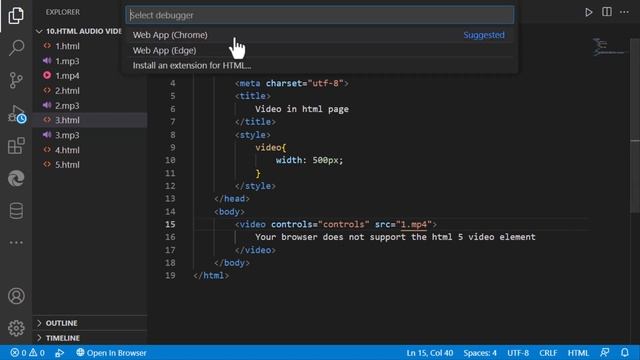Open the Extensions view
The width and height of the screenshot is (640, 360).
point(16,146)
